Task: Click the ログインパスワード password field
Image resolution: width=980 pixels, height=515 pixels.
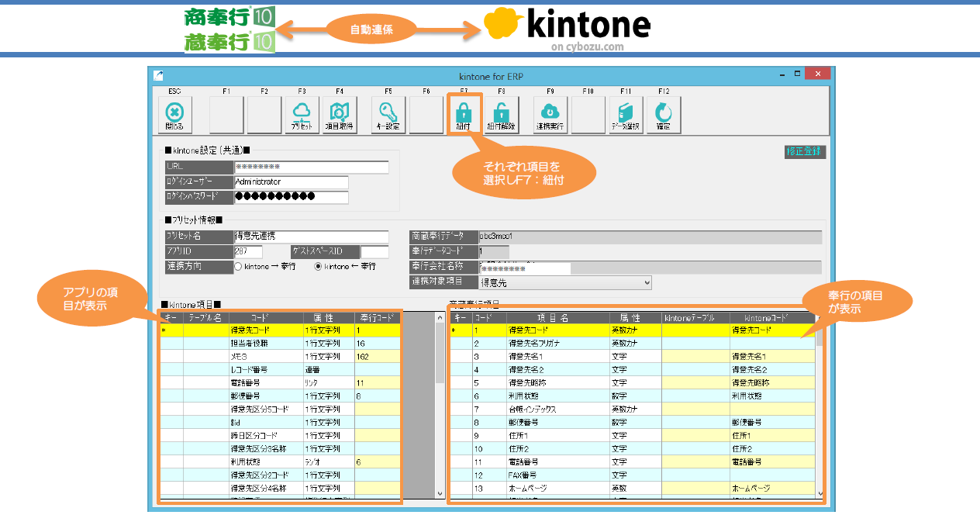Action: point(291,197)
